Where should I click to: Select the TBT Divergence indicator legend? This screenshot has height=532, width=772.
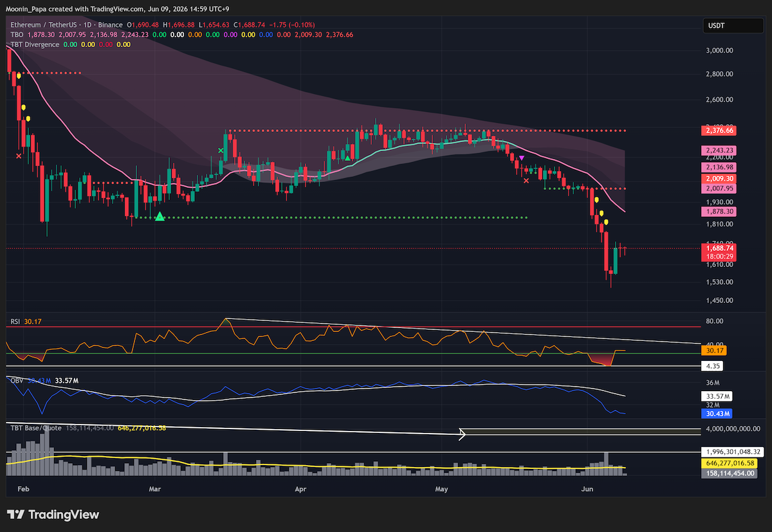35,44
